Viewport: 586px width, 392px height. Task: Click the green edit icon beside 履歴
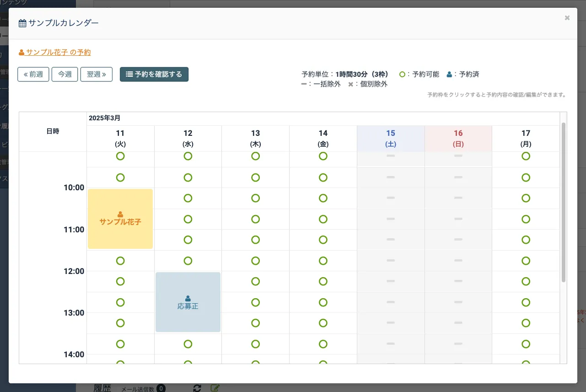(215, 388)
